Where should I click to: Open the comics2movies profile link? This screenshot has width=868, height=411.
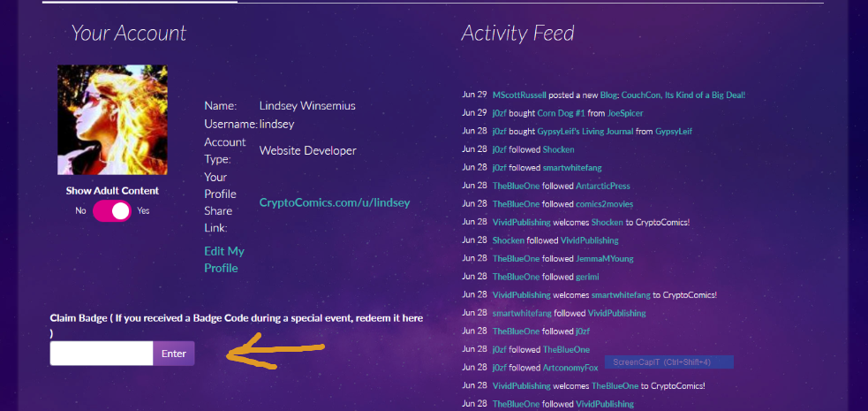[605, 204]
